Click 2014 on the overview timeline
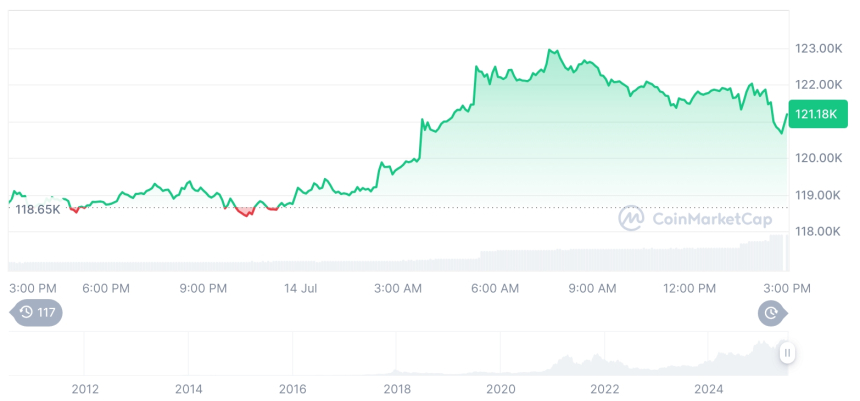 [x=189, y=389]
